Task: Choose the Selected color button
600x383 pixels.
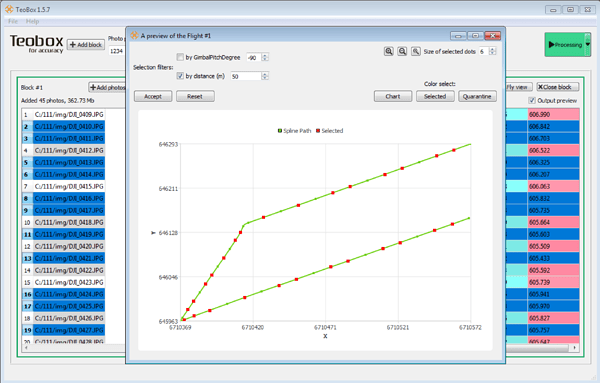Action: (435, 96)
